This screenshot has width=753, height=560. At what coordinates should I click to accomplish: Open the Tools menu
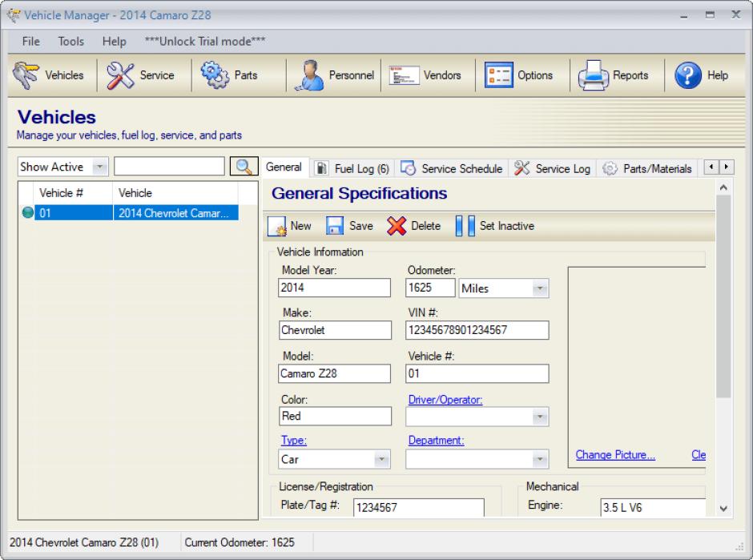point(71,42)
